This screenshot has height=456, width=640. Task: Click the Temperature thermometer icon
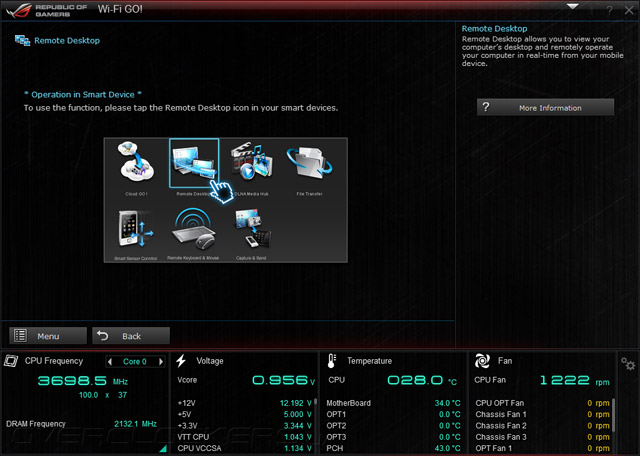coord(331,361)
